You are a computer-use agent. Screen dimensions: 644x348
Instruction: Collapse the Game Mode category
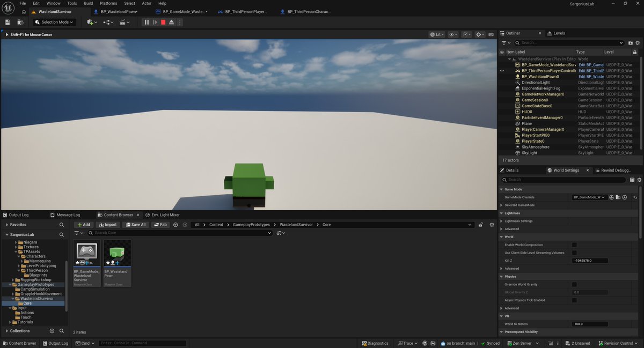(502, 189)
